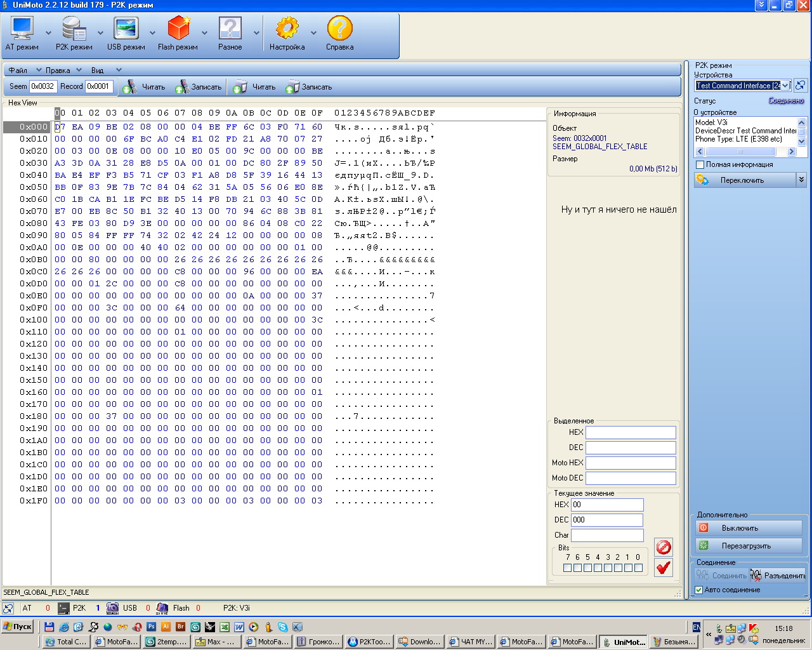Toggle bit 4 checkbox
This screenshot has width=812, height=650.
(x=598, y=568)
